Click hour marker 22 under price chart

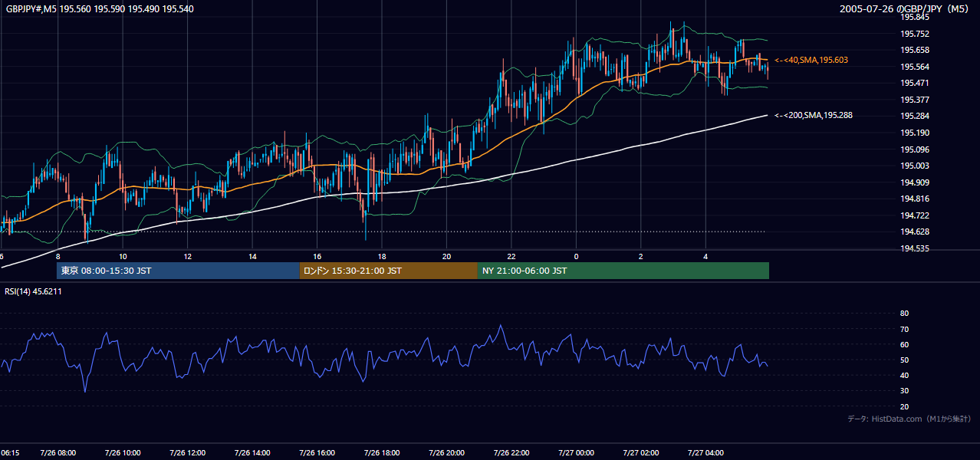511,256
